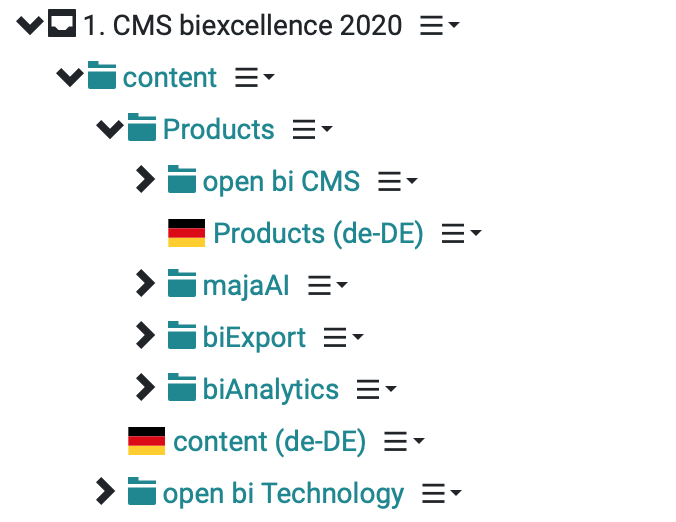Open the hamburger menu next to biExport
Image resolution: width=676 pixels, height=522 pixels.
[x=344, y=337]
